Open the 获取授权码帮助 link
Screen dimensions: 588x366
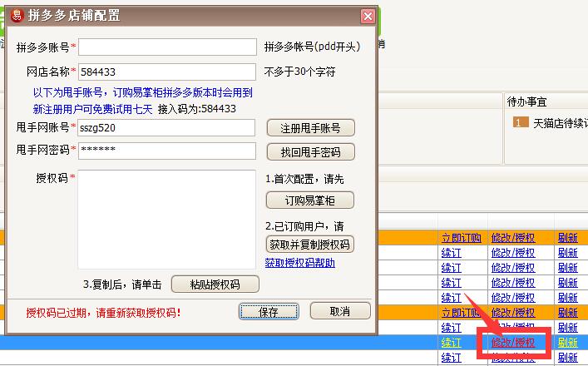[299, 263]
